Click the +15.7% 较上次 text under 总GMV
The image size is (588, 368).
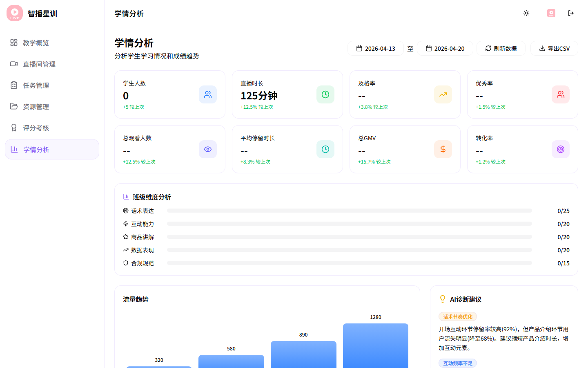374,162
